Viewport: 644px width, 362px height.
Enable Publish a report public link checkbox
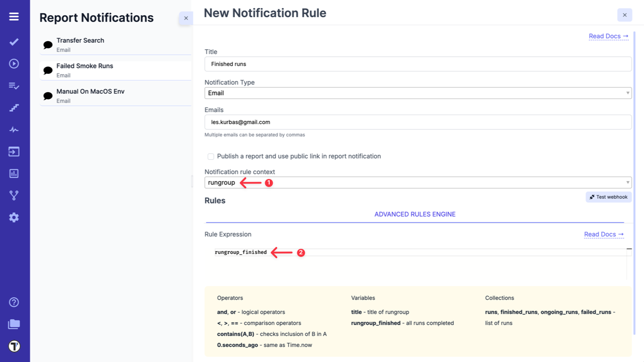(211, 156)
